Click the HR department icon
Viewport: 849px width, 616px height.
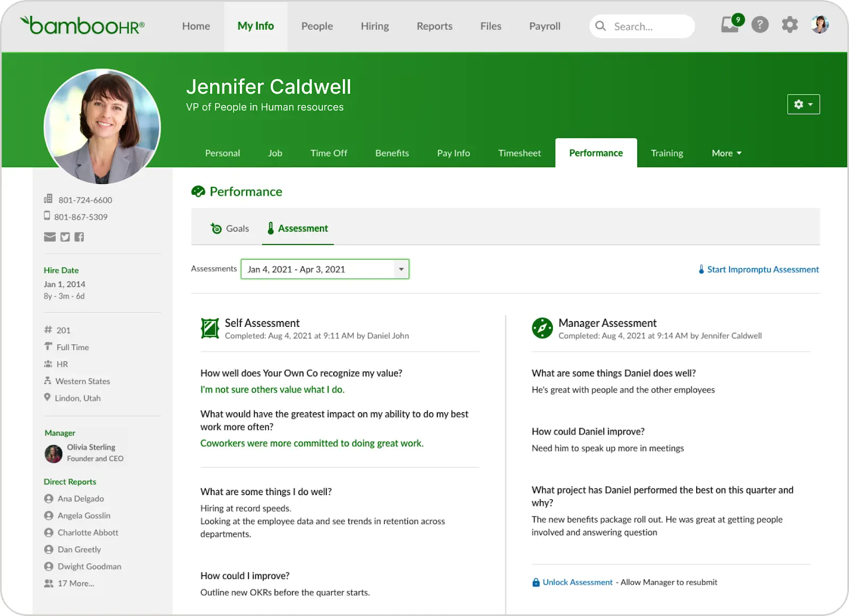click(48, 364)
